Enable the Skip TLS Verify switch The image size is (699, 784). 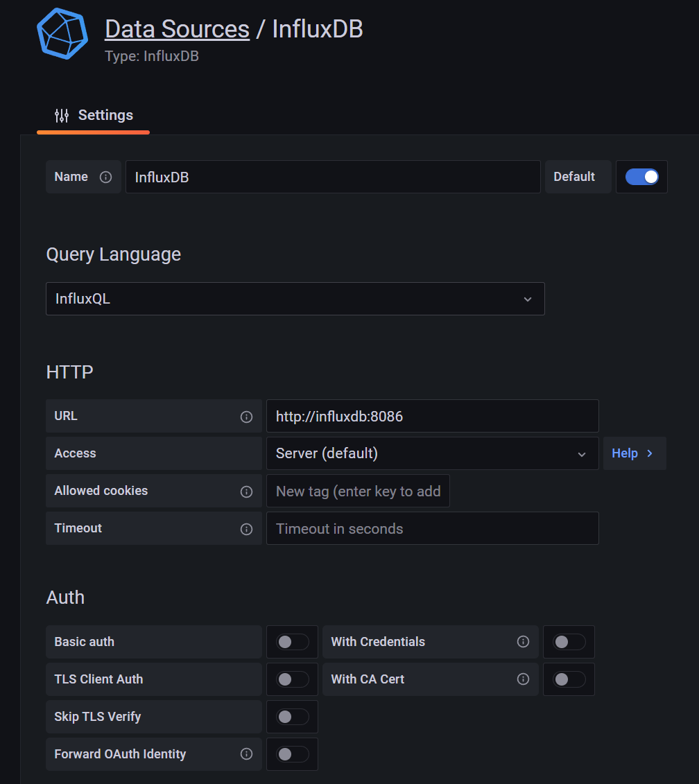(x=292, y=717)
